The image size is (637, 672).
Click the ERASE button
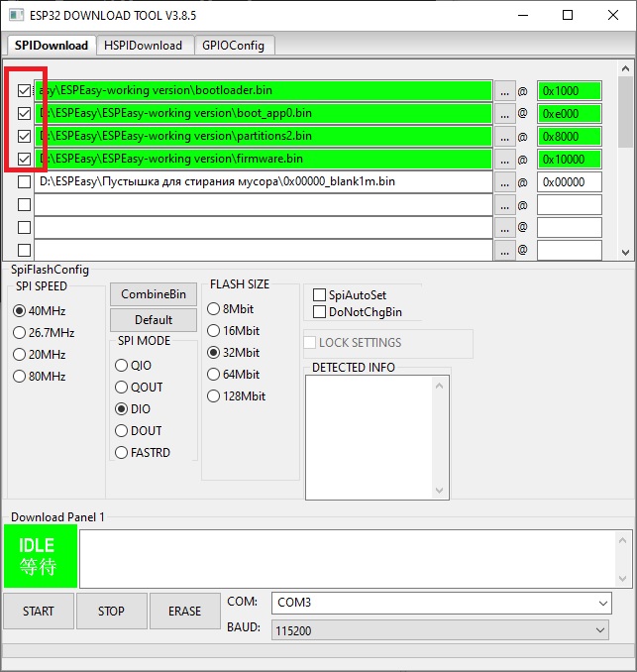(184, 611)
